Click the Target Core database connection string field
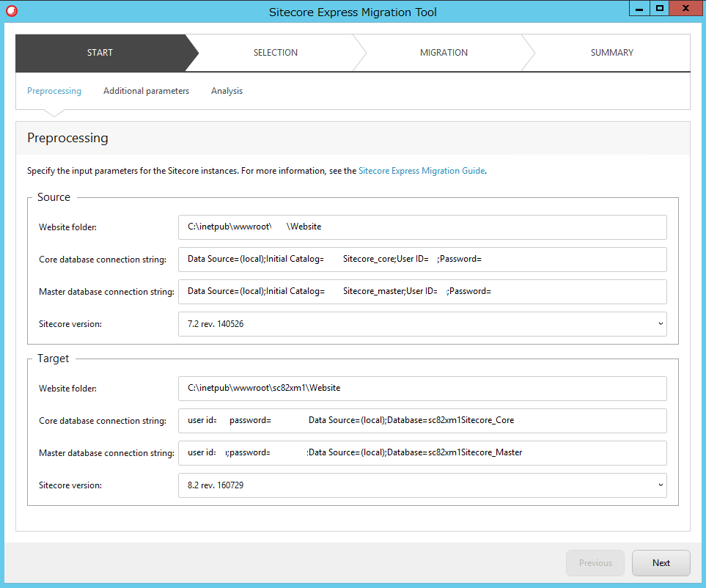 coord(422,421)
